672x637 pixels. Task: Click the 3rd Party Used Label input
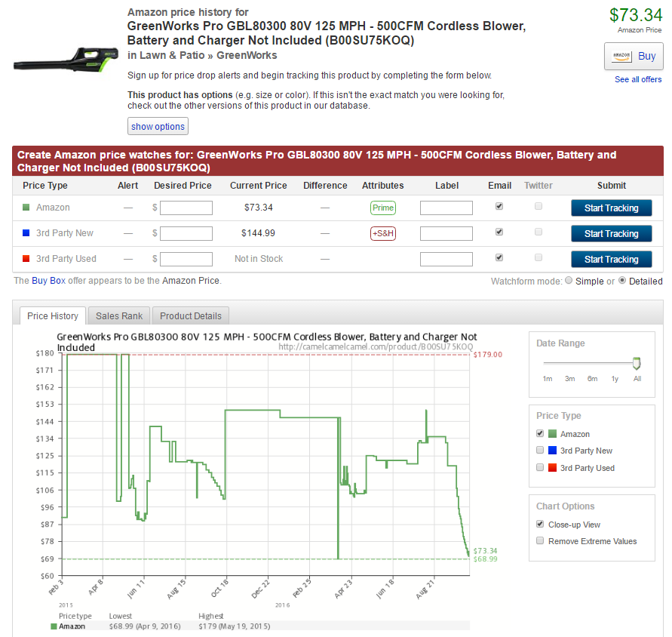pyautogui.click(x=446, y=260)
